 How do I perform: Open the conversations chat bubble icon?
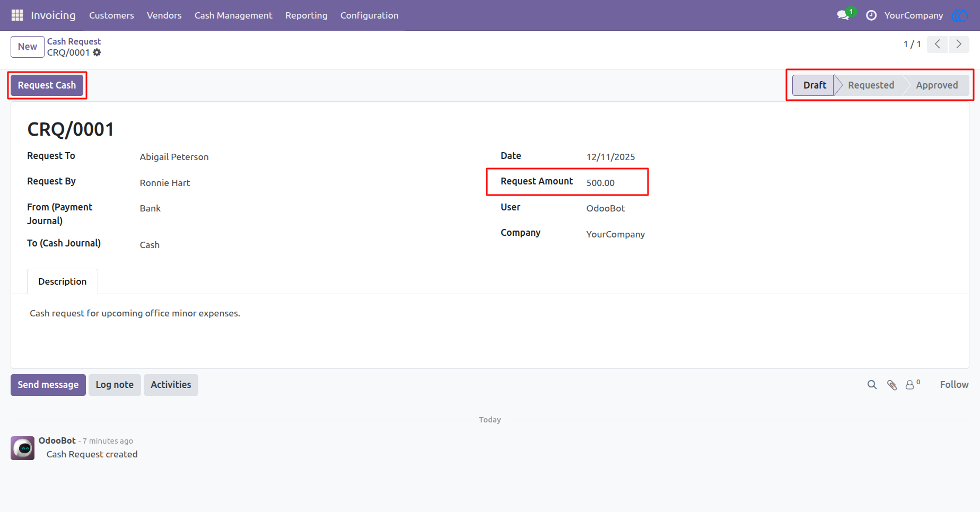843,15
